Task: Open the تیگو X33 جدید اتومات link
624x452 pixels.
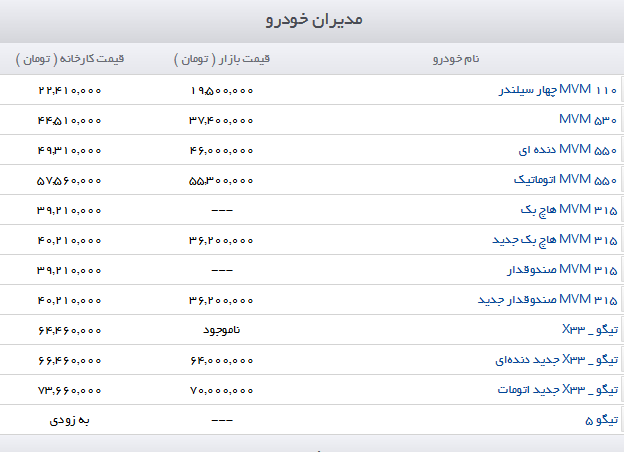Action: 558,390
